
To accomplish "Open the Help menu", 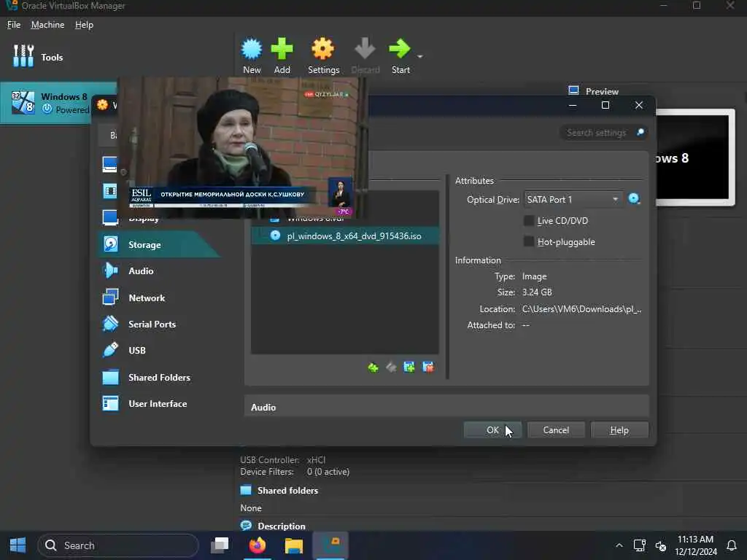I will [85, 25].
